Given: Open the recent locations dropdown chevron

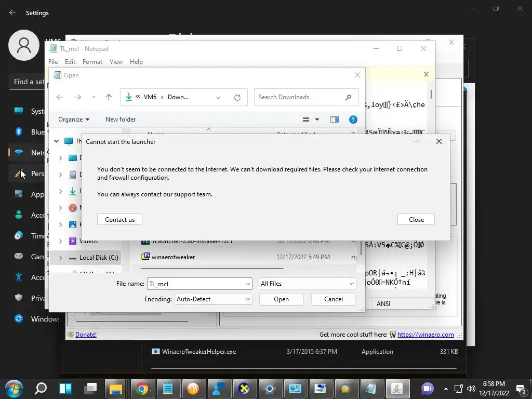Looking at the screenshot, I should (94, 97).
